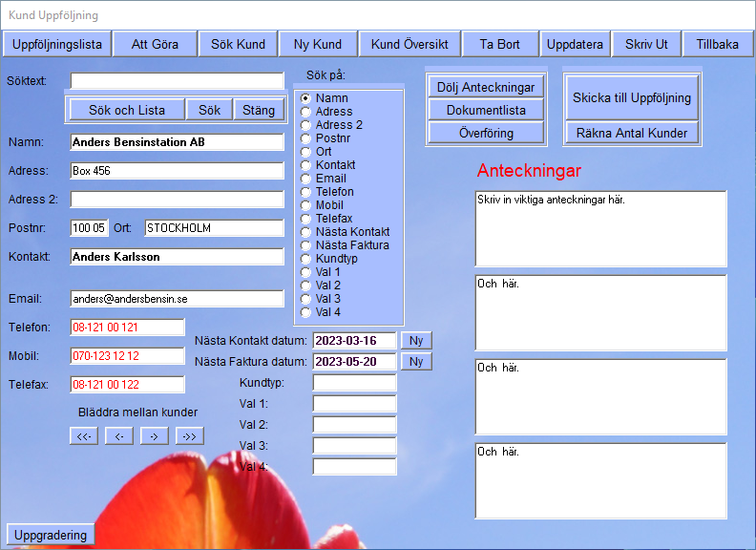
Task: Select the Kundtyp radio button
Action: 306,259
